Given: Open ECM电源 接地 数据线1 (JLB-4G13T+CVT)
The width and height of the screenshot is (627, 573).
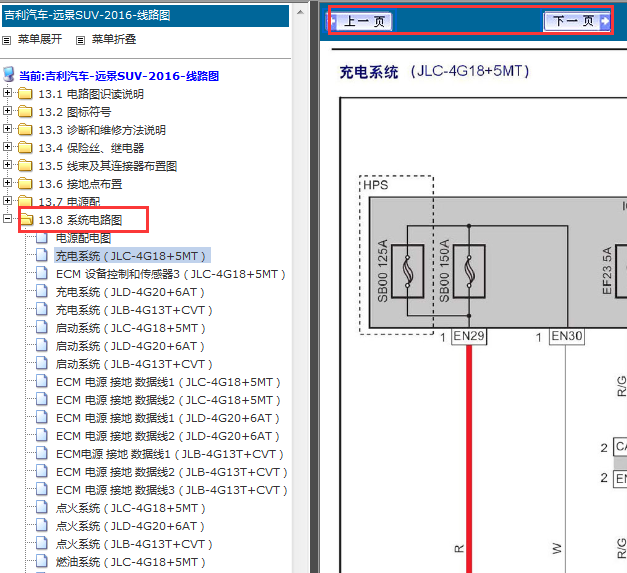Looking at the screenshot, I should [170, 454].
